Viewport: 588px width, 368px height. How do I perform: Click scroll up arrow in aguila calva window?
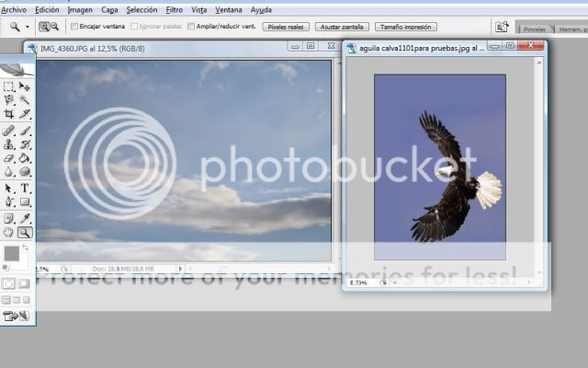click(539, 63)
